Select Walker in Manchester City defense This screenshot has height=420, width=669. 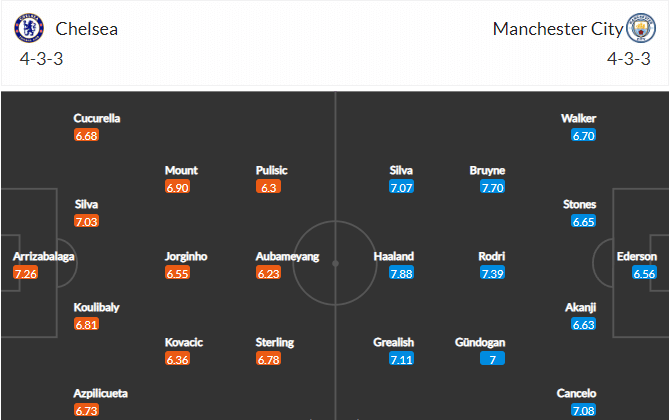(579, 118)
